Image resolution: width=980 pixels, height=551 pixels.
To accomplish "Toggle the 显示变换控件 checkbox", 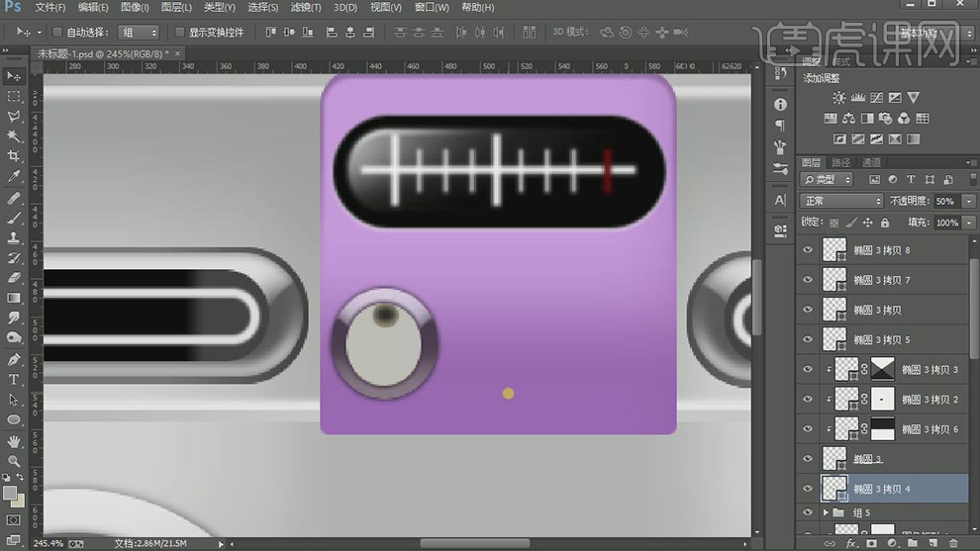I will click(x=179, y=32).
